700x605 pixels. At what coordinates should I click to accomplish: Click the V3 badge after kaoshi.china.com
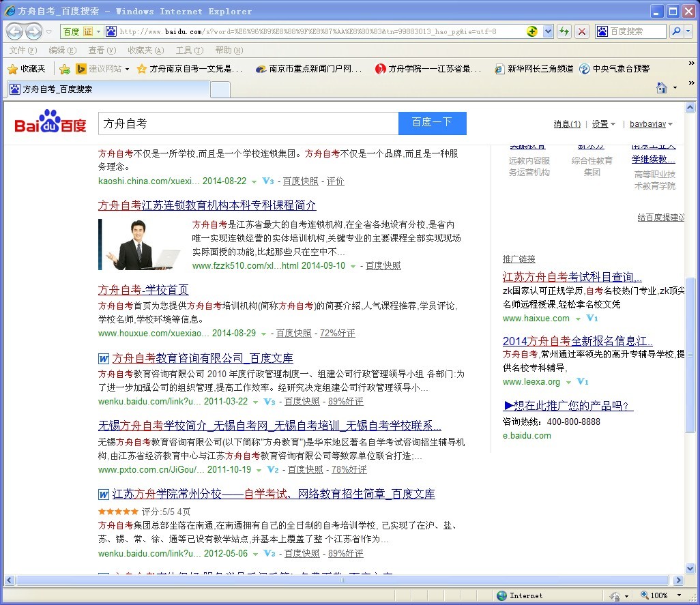point(268,181)
